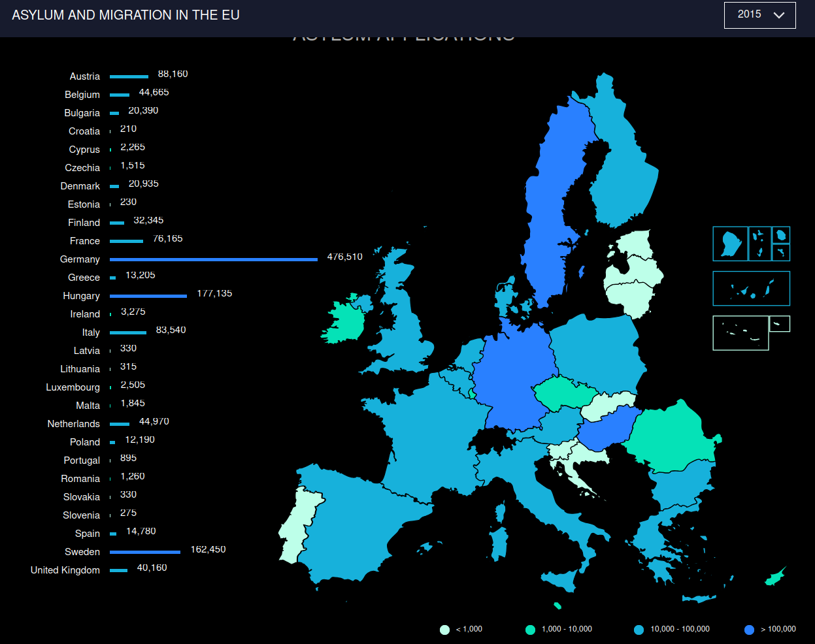Select the Hungary bar showing 177,135
The height and width of the screenshot is (644, 815).
point(148,296)
